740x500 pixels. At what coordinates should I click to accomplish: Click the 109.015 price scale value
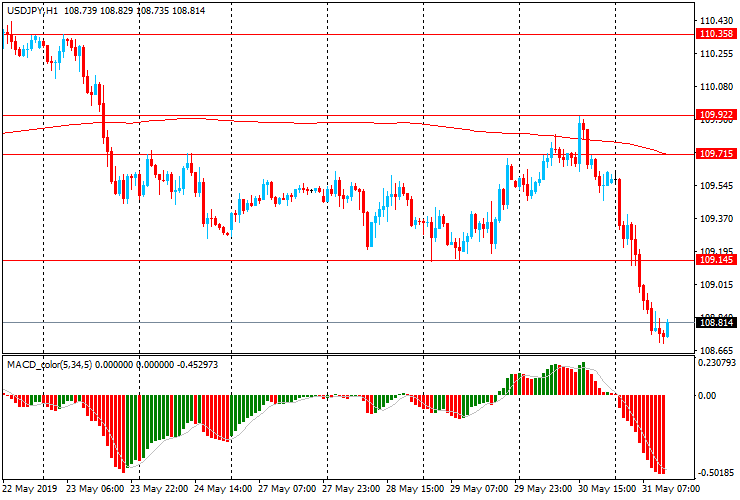click(x=716, y=285)
